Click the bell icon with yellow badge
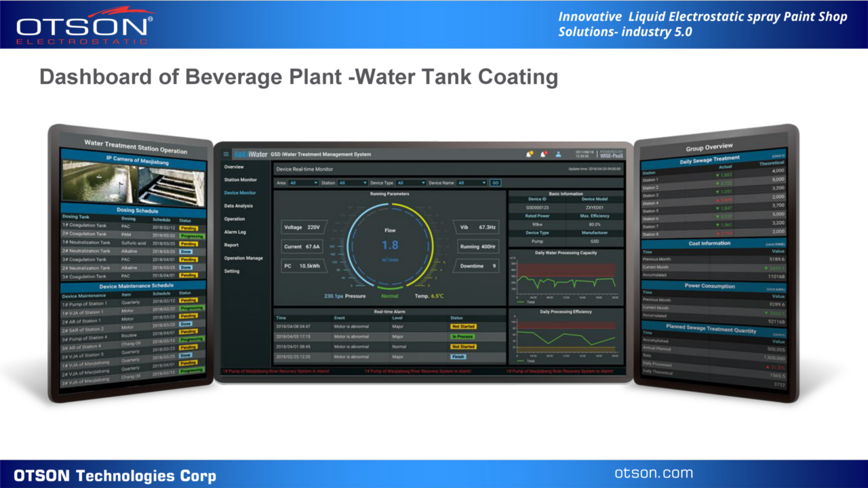 click(530, 154)
